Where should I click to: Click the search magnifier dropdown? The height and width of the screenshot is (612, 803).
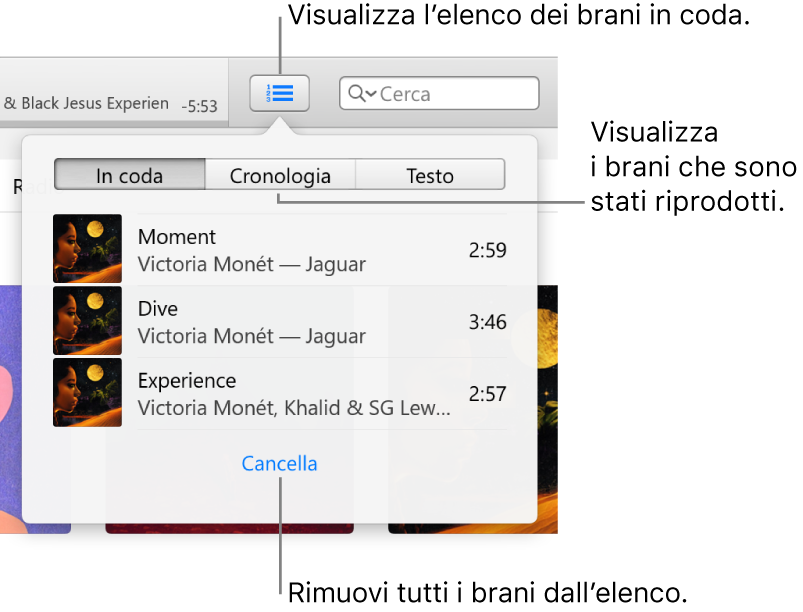pyautogui.click(x=362, y=94)
